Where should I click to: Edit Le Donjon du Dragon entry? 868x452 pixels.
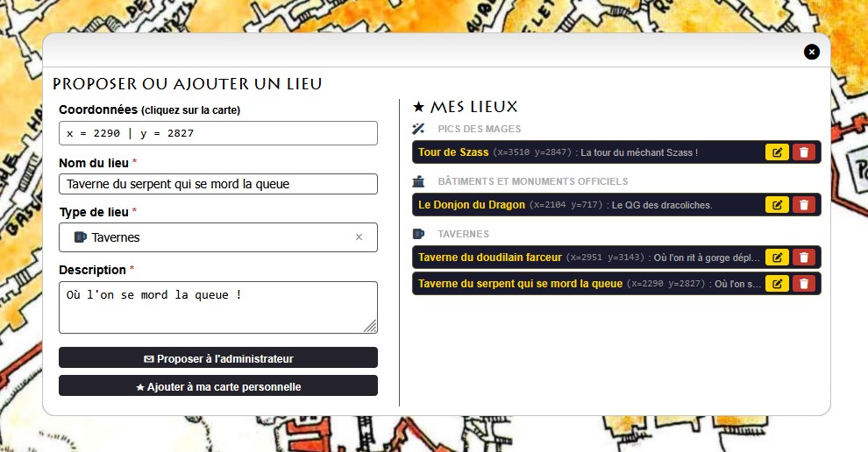coord(777,205)
